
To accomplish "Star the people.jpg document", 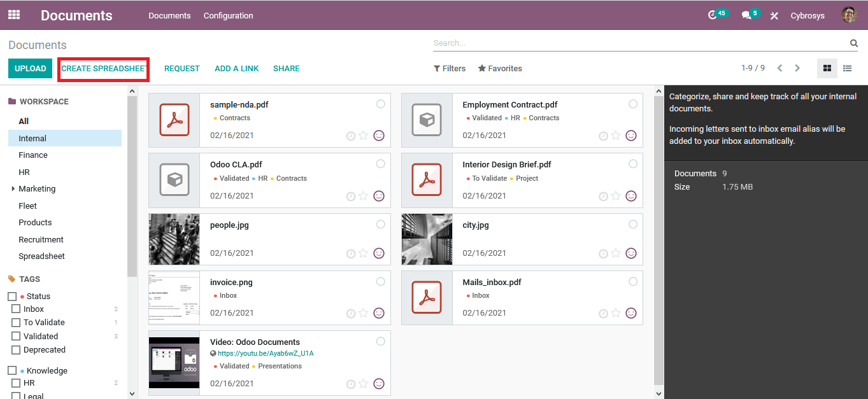I will coord(363,253).
